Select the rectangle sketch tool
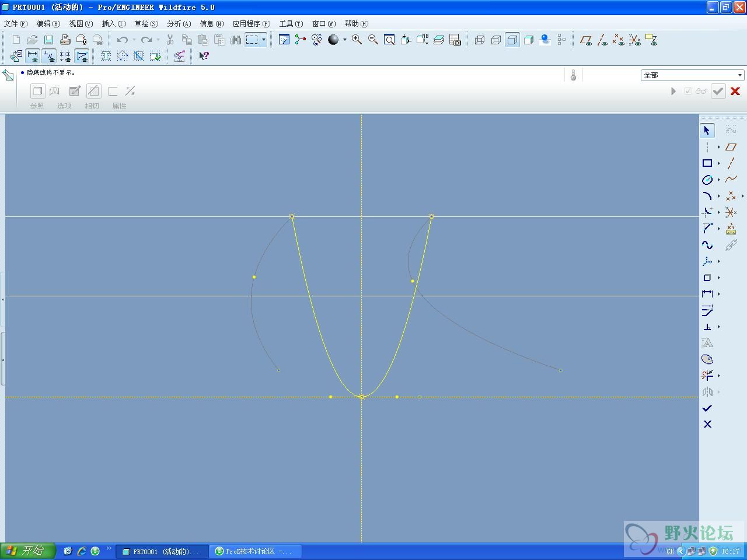The image size is (747, 560). [x=707, y=163]
